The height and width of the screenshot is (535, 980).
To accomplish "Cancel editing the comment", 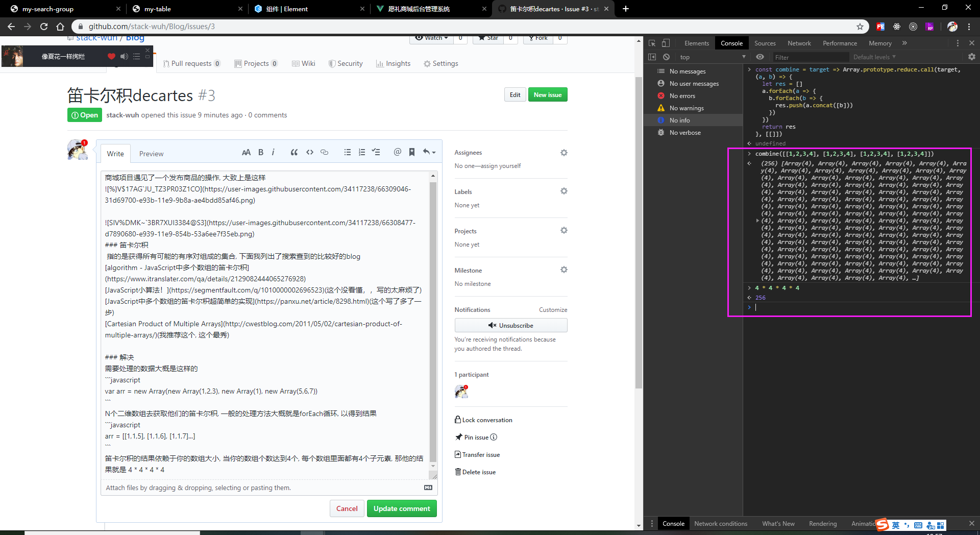I will coord(347,508).
